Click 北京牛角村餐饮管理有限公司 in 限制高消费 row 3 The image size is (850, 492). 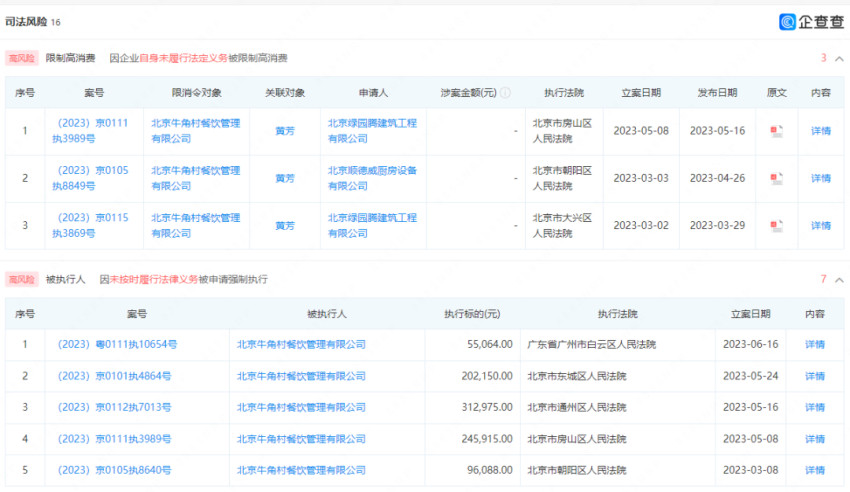pos(196,225)
